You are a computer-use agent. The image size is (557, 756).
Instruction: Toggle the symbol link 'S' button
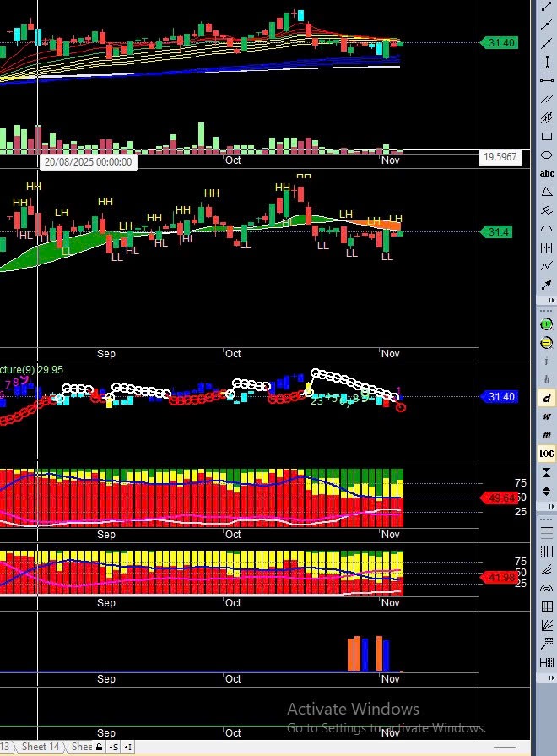click(x=113, y=747)
